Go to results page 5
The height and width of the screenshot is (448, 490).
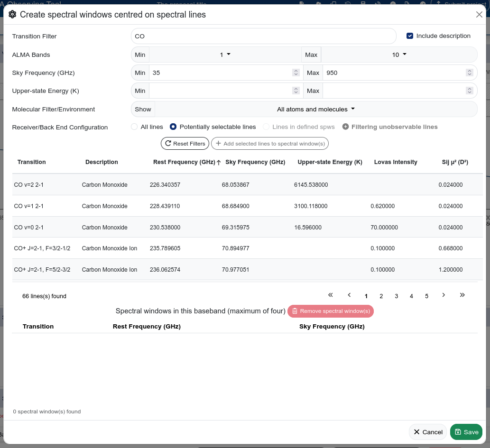[x=426, y=296]
